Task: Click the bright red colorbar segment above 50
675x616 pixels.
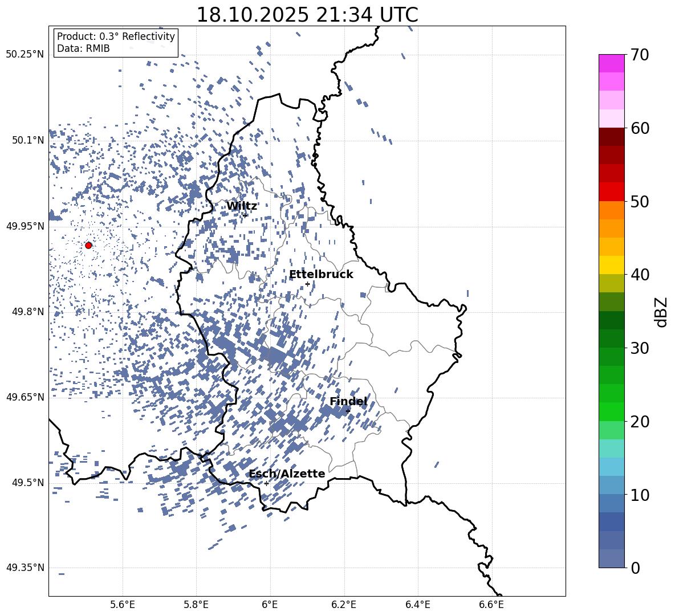Action: [611, 192]
